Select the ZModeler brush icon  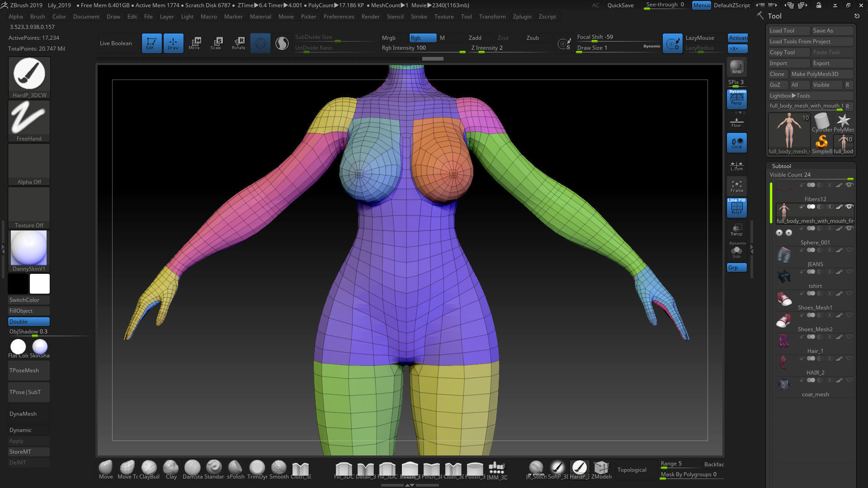click(x=601, y=470)
